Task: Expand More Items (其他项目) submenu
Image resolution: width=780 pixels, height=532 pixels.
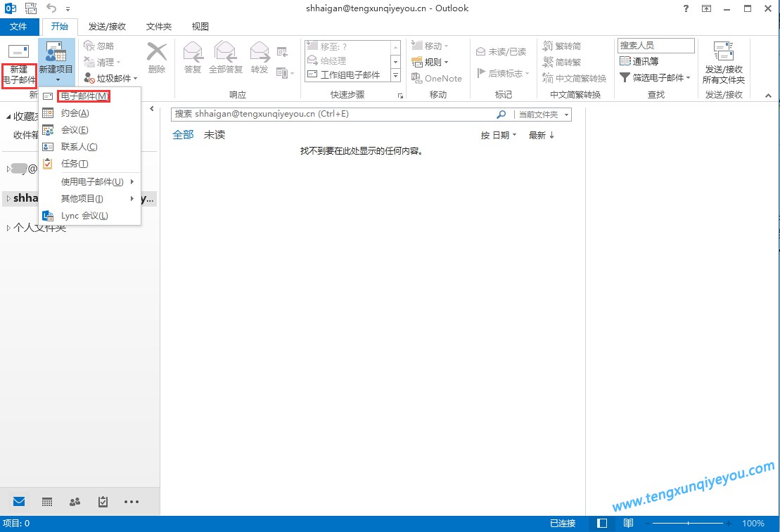Action: (x=89, y=198)
